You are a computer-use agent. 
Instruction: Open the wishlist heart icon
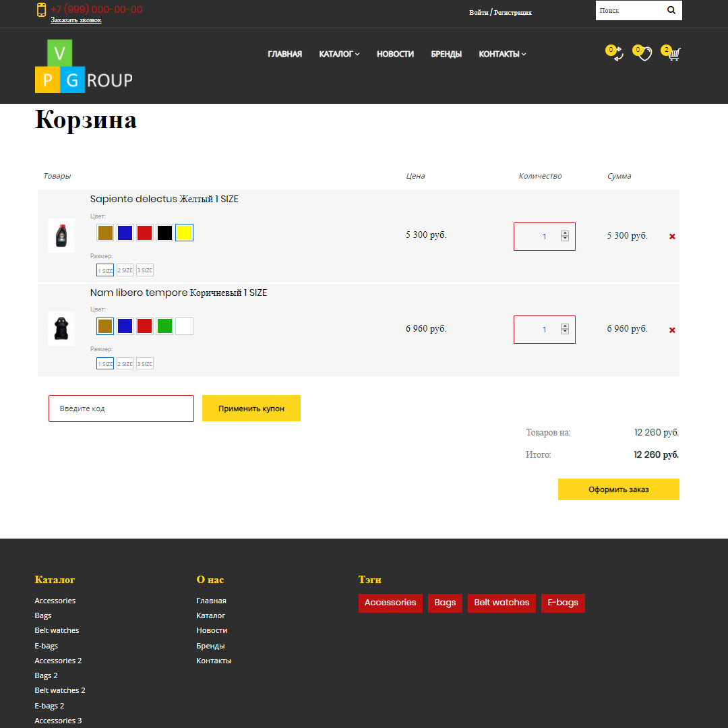point(645,55)
